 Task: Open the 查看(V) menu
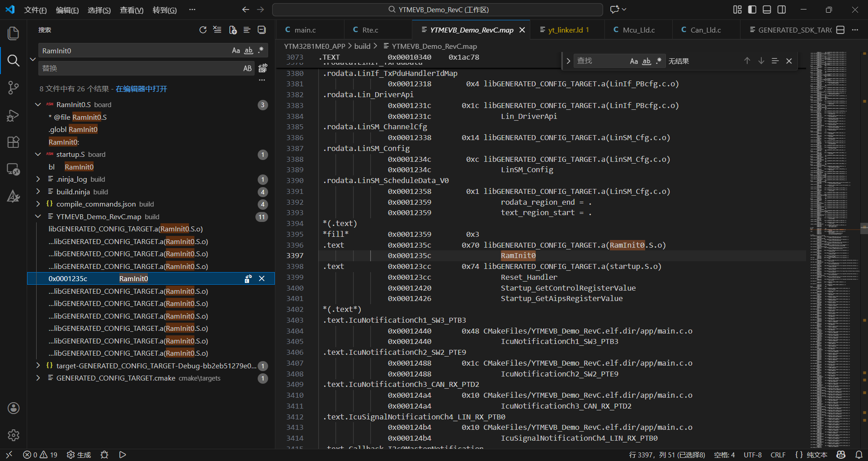tap(131, 10)
